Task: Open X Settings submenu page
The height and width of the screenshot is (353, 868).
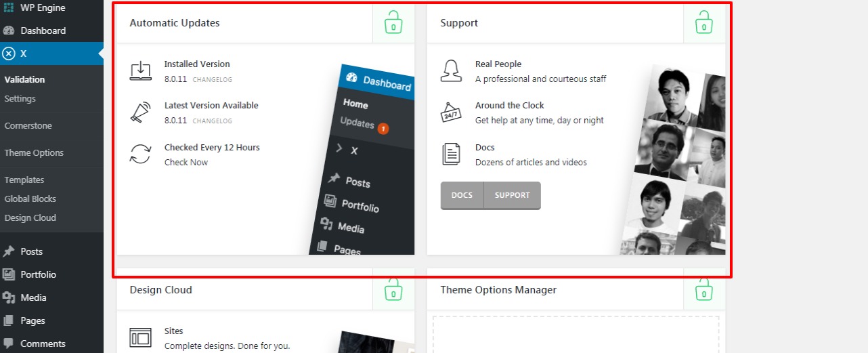Action: pos(20,98)
